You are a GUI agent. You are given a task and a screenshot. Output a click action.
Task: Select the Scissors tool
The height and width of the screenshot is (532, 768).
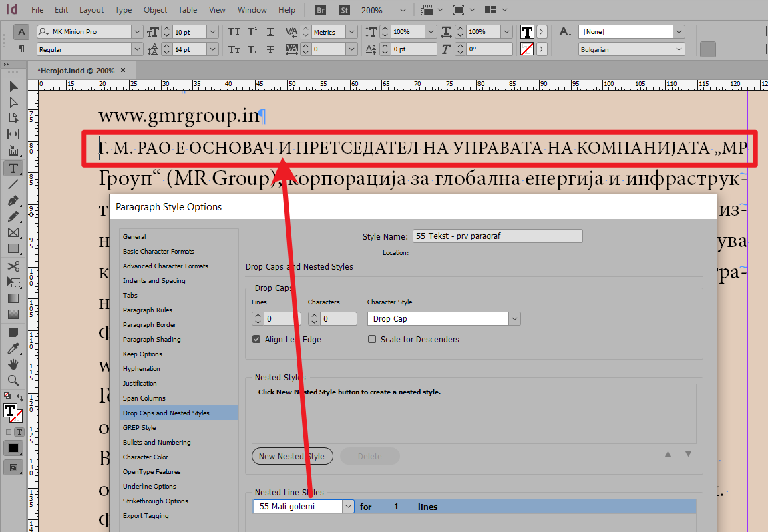[x=13, y=266]
